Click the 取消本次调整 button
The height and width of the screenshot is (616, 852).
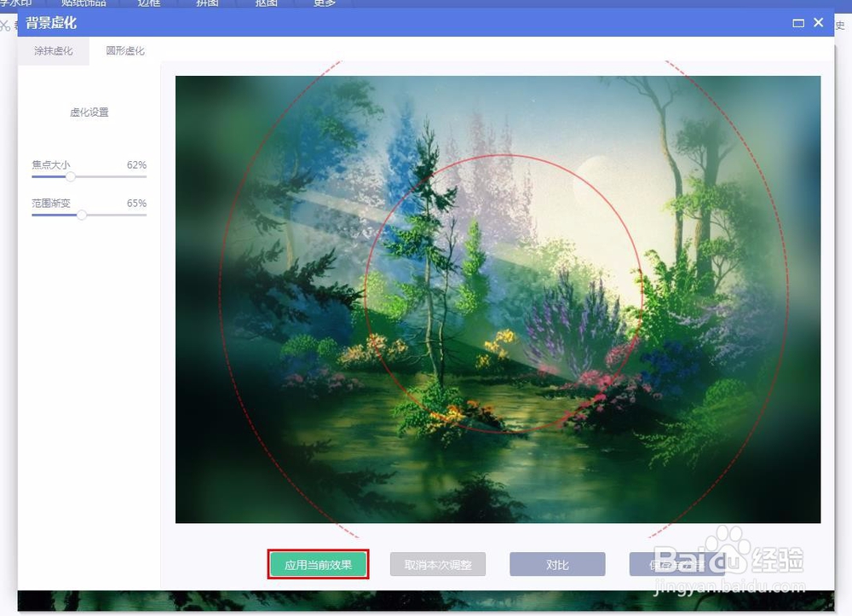438,564
